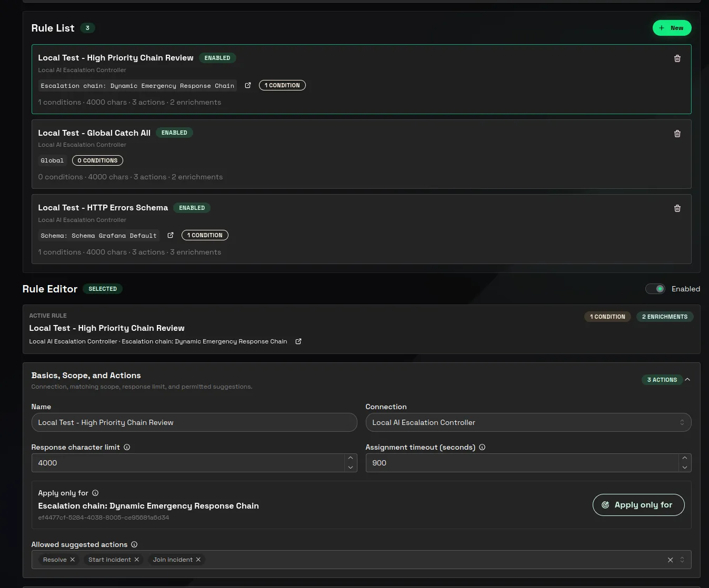This screenshot has height=588, width=709.
Task: Clear all allowed suggested actions
Action: point(670,560)
